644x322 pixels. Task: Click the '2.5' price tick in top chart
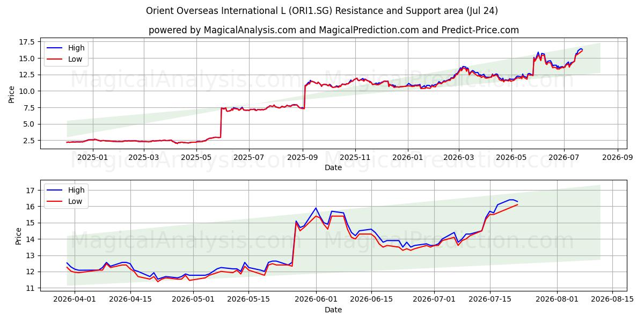(x=30, y=141)
